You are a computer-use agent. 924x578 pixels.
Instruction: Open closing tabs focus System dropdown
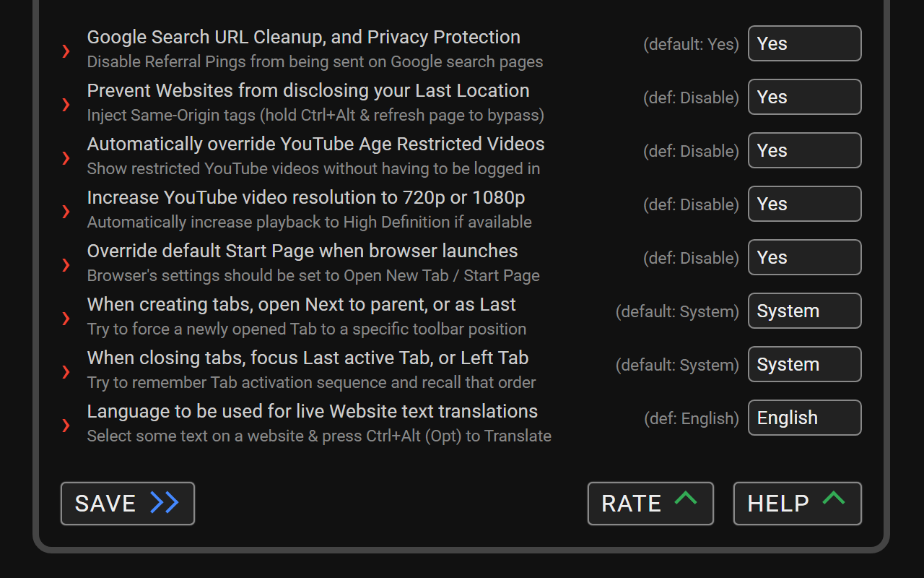804,364
